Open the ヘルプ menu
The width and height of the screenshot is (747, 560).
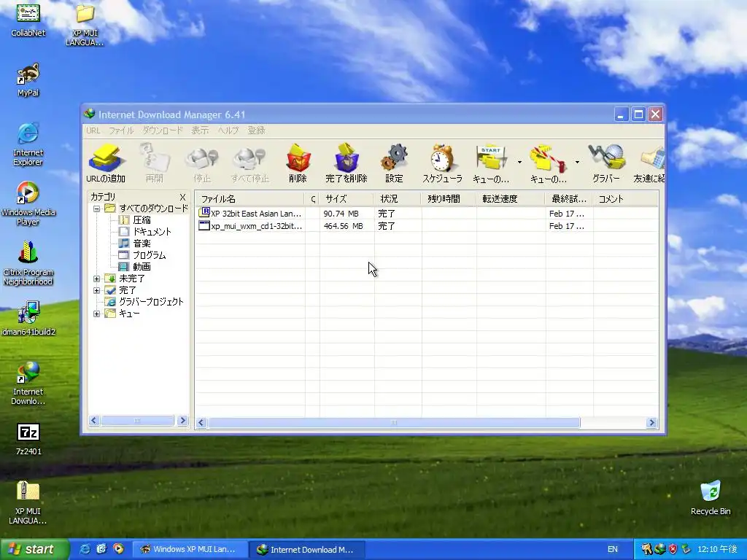point(228,130)
